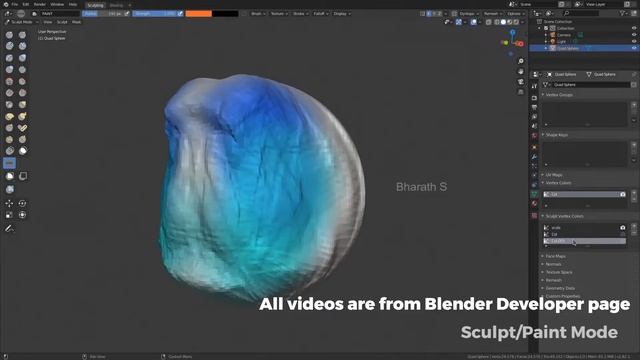Toggle radius pen pressure button

tap(127, 13)
